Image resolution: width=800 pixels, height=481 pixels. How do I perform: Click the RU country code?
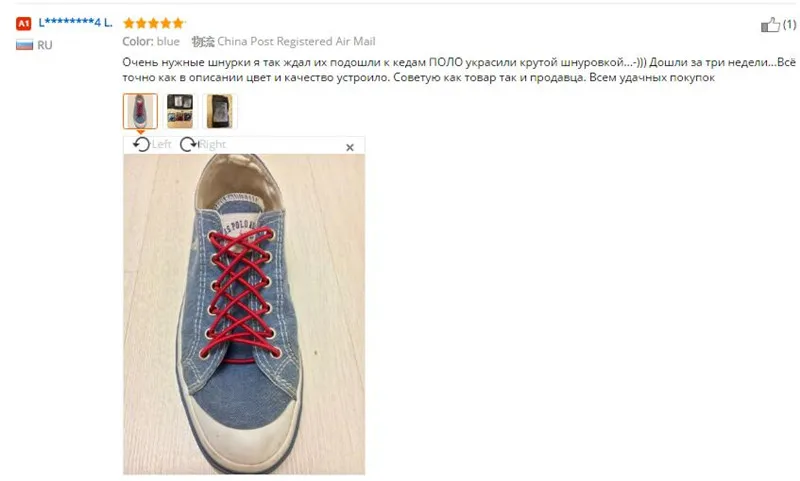click(x=45, y=45)
